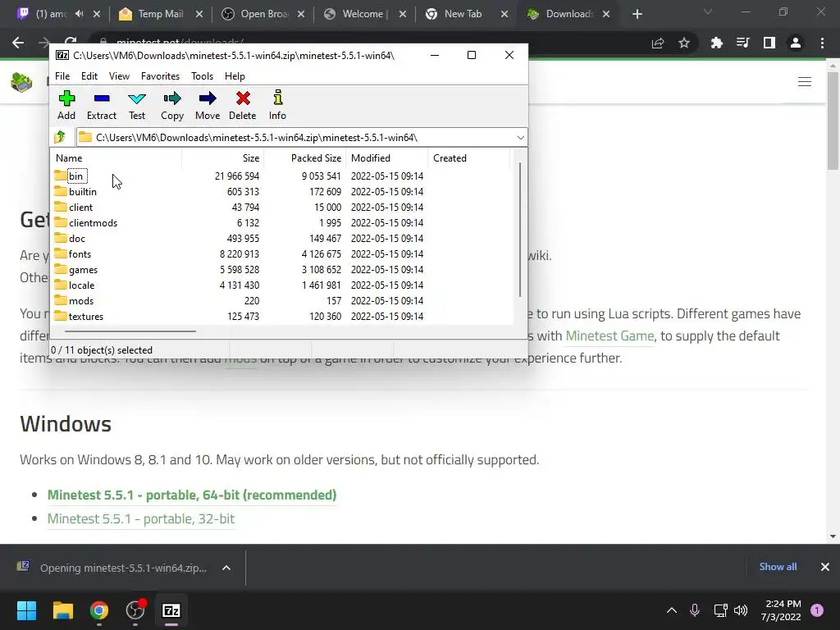Open Chrome profile avatar icon
Screen dimensions: 840x630
[x=796, y=43]
